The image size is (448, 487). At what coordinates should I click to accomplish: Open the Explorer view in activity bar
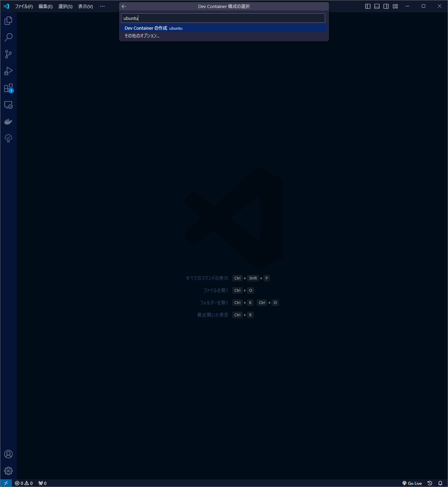click(8, 21)
